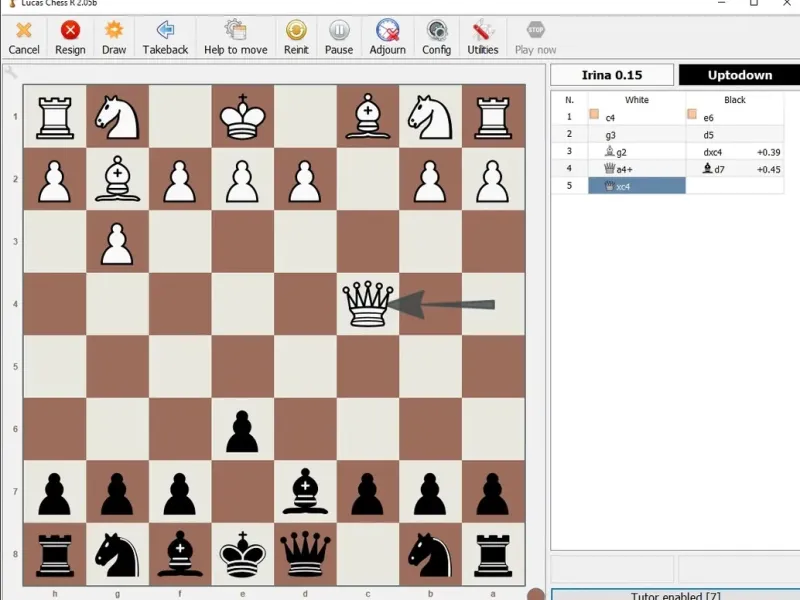The width and height of the screenshot is (800, 600).
Task: Select the black rook on a8
Action: [x=493, y=554]
